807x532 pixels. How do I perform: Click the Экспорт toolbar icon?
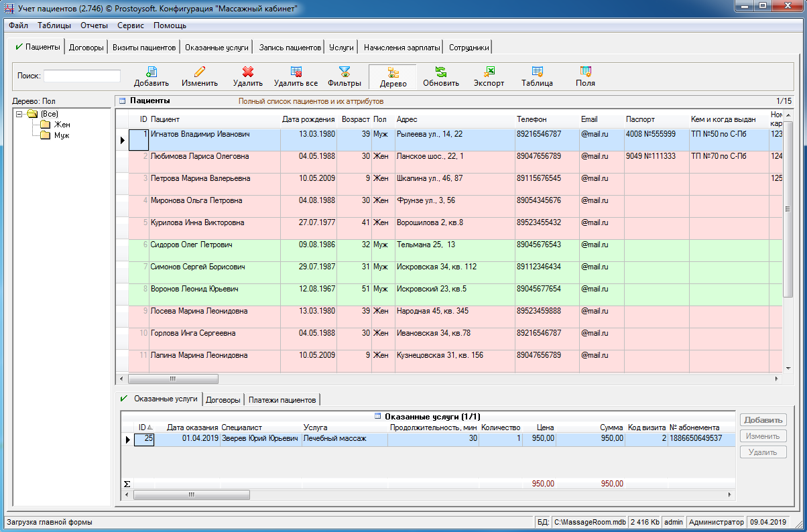(x=489, y=72)
